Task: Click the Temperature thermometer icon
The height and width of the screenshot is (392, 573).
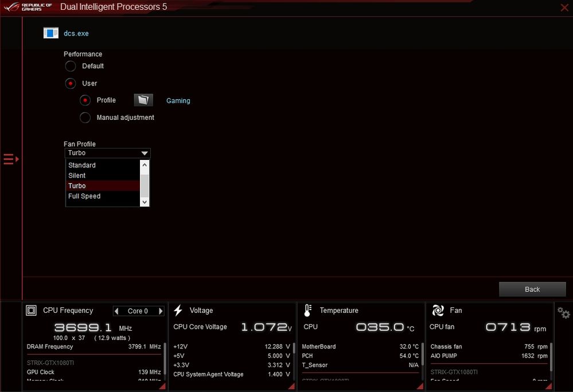Action: pos(307,311)
